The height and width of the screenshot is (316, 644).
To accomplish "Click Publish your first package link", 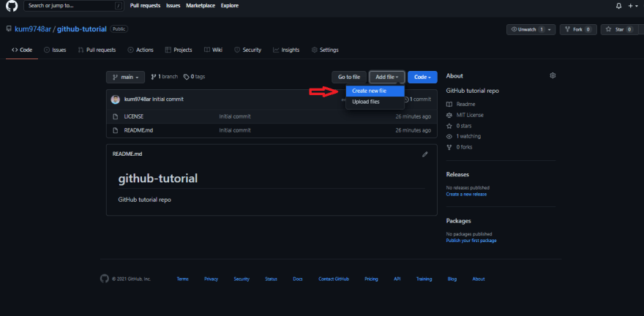I will [x=471, y=241].
